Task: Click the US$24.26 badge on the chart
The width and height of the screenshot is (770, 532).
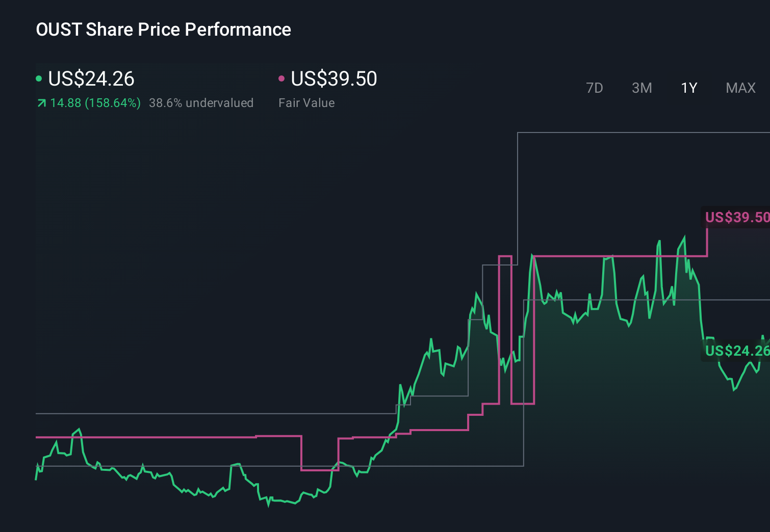Action: point(736,351)
